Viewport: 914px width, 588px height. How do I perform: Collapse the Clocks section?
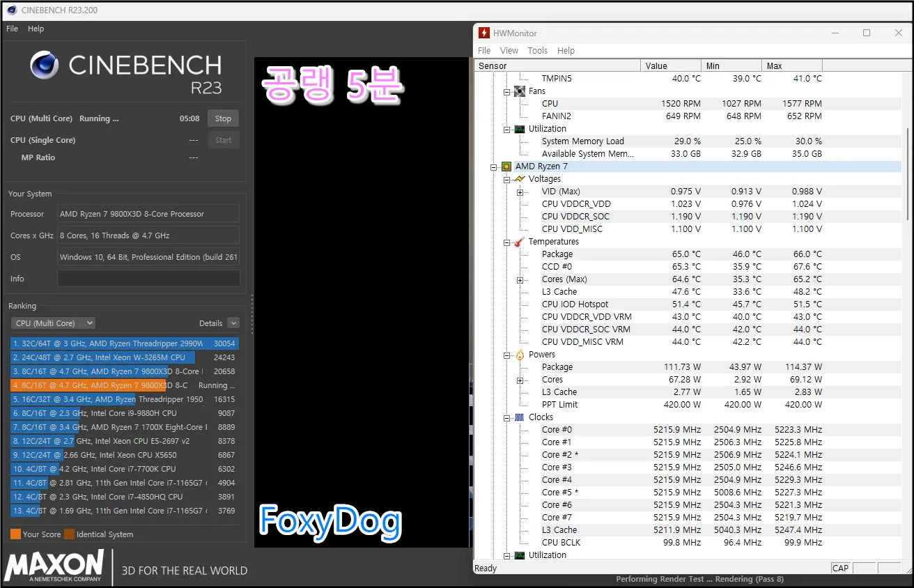click(x=507, y=417)
